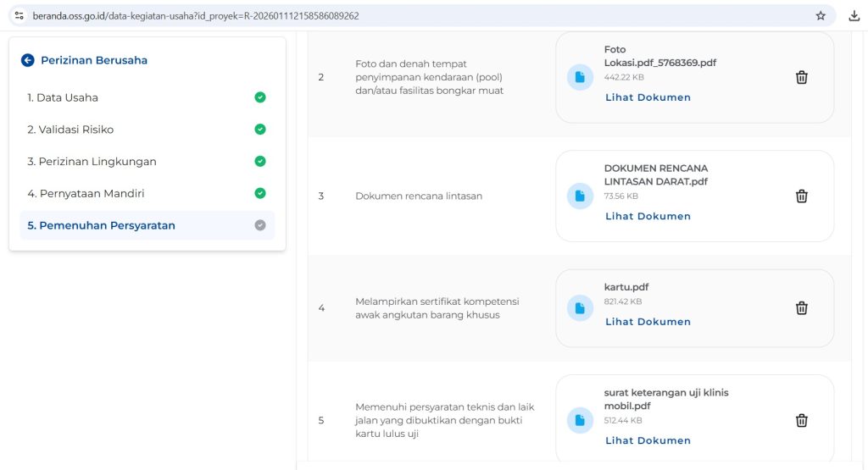
Task: Click the back arrow beside Perizinan Berusaha
Action: (x=28, y=60)
